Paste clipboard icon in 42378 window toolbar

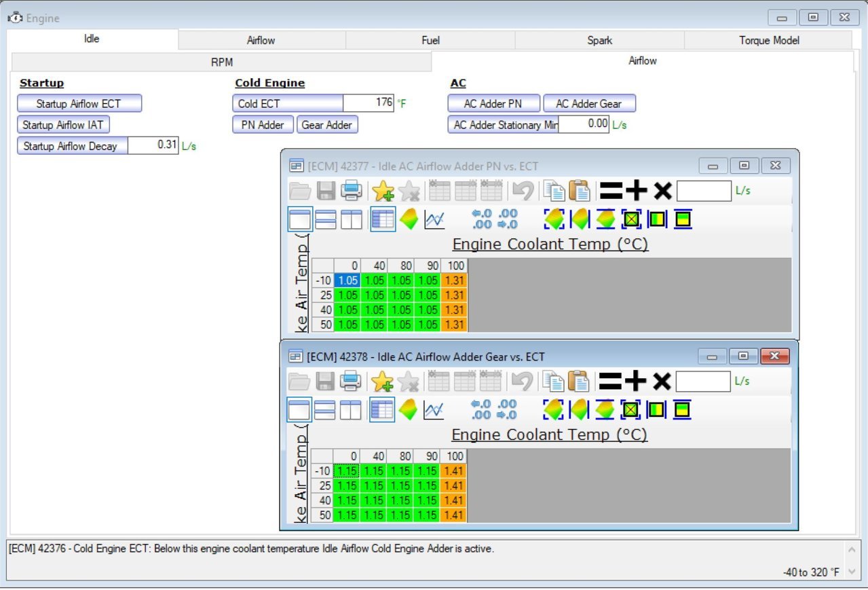click(580, 382)
